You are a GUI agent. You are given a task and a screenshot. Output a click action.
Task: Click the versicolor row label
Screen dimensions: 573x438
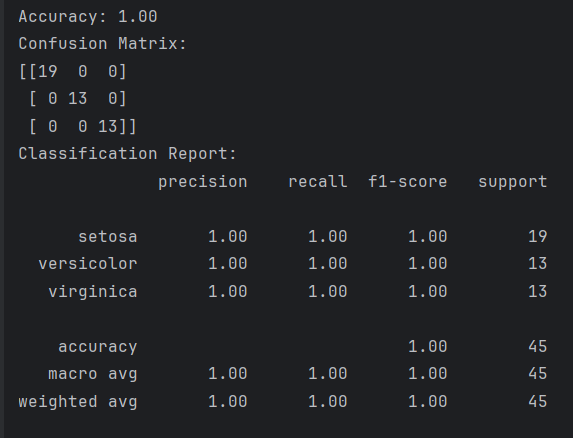point(88,264)
